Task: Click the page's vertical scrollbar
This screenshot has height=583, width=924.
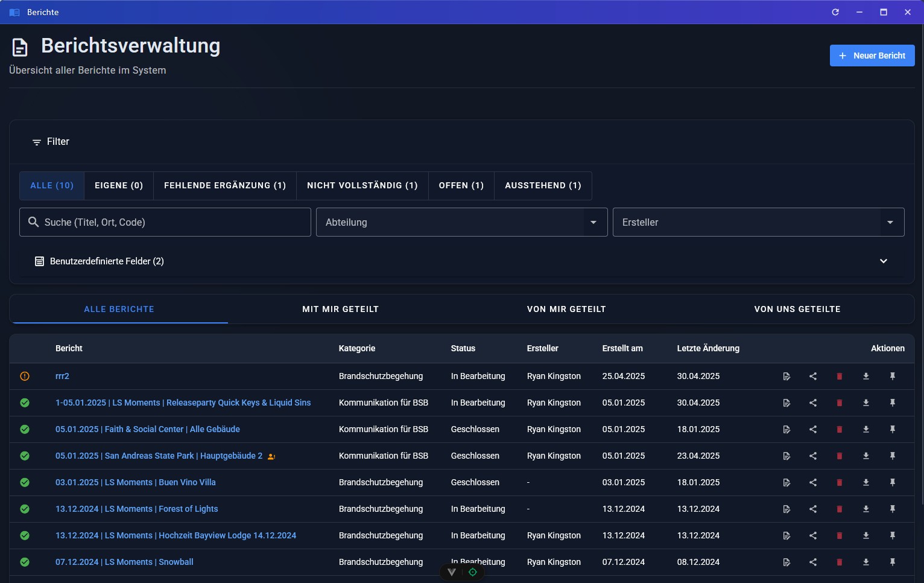Action: [922, 266]
